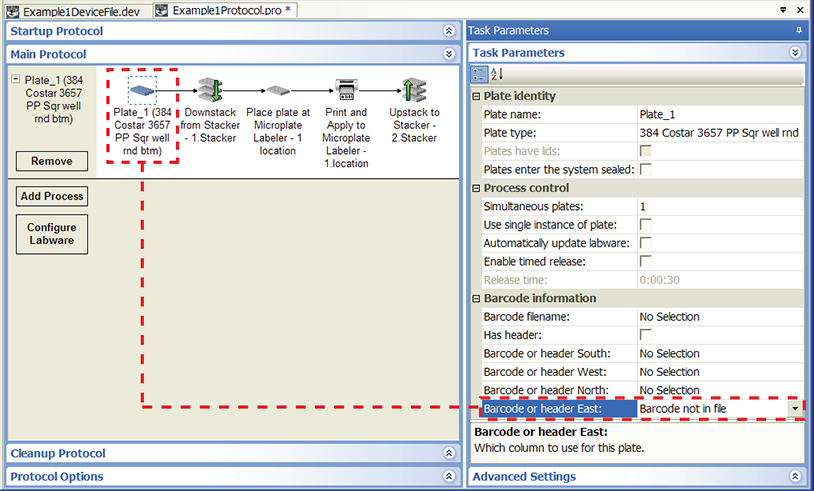The image size is (814, 491).
Task: Edit the Simultaneous plates value field
Action: point(718,206)
